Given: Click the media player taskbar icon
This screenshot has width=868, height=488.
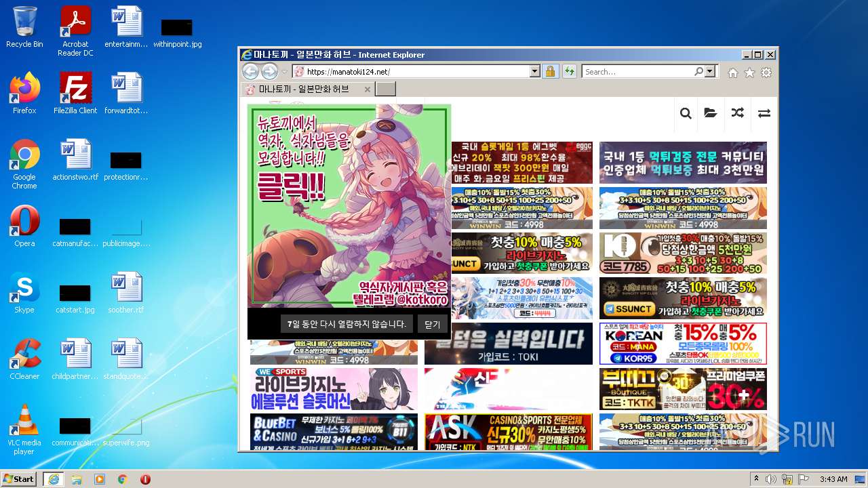Looking at the screenshot, I should pyautogui.click(x=100, y=479).
